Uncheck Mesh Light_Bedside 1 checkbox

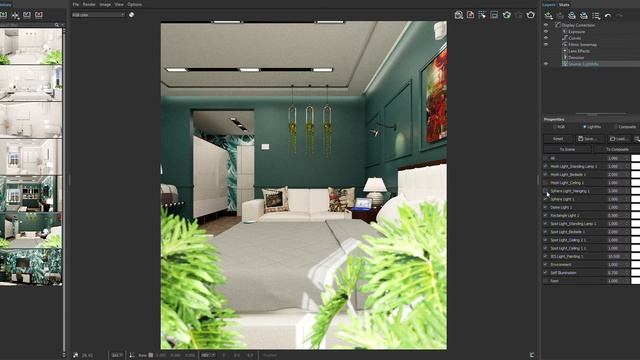[546, 174]
